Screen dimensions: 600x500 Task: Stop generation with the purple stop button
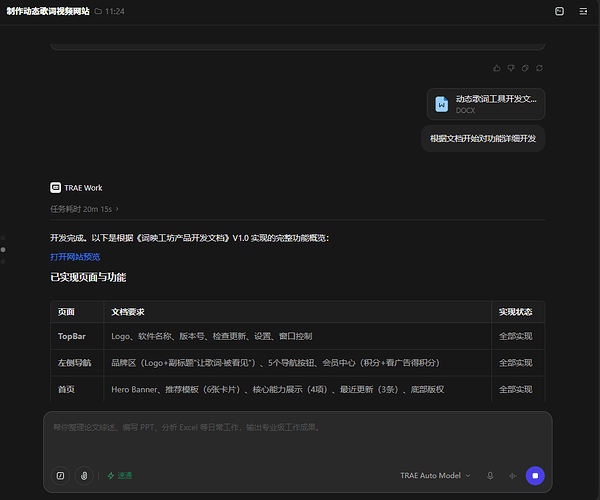pyautogui.click(x=535, y=476)
